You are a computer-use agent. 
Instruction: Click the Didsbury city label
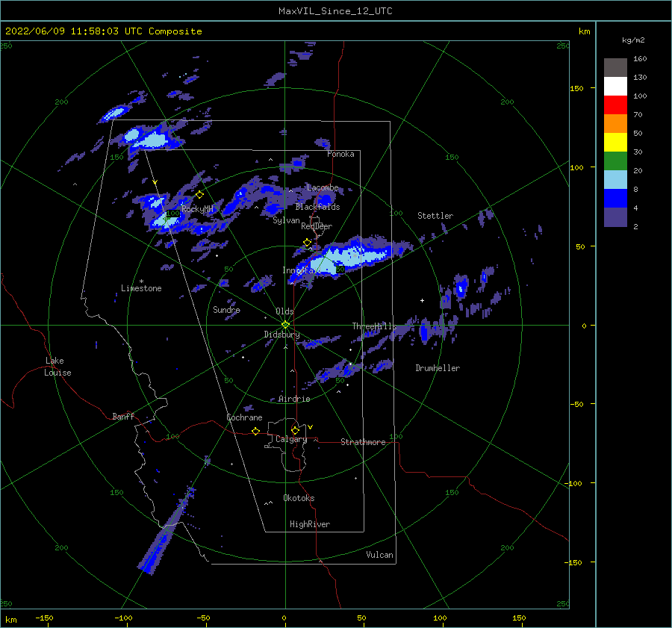tap(281, 335)
